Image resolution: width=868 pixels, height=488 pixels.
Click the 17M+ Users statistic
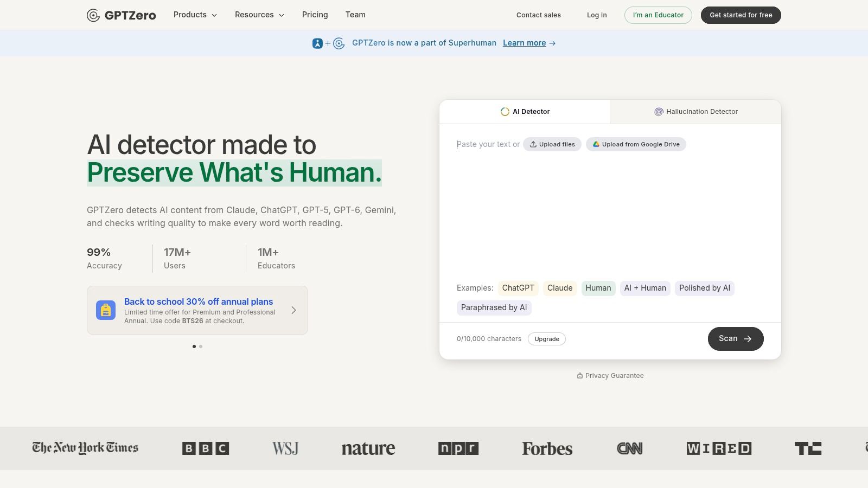coord(177,259)
